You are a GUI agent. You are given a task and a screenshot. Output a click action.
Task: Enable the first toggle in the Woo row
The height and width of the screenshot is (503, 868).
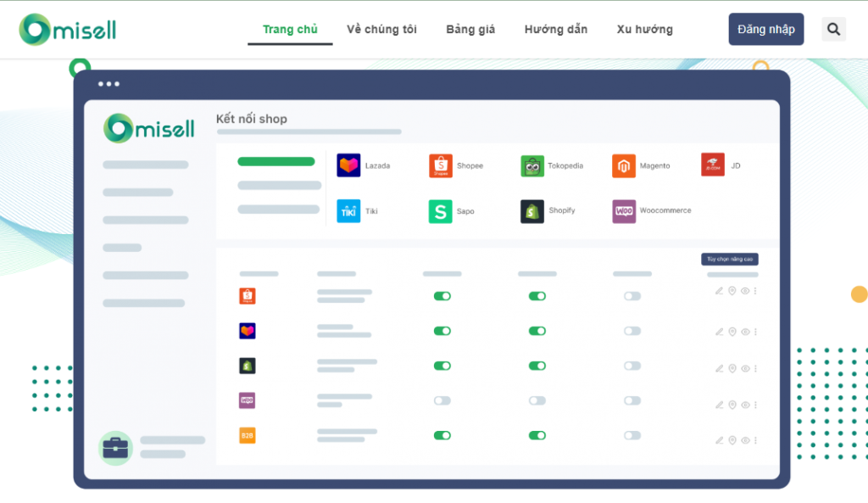[x=442, y=400]
